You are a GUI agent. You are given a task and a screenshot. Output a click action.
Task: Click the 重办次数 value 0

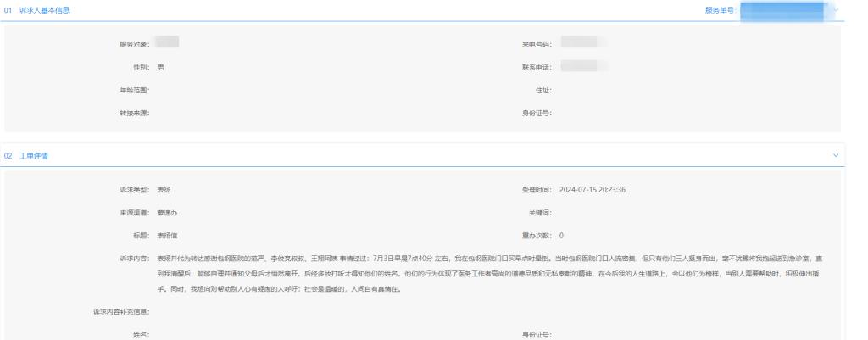(561, 236)
